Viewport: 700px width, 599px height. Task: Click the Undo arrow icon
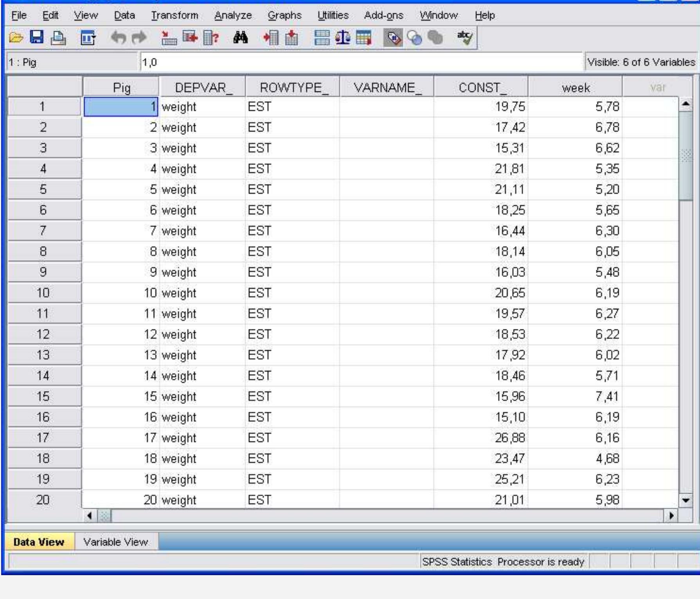[118, 38]
